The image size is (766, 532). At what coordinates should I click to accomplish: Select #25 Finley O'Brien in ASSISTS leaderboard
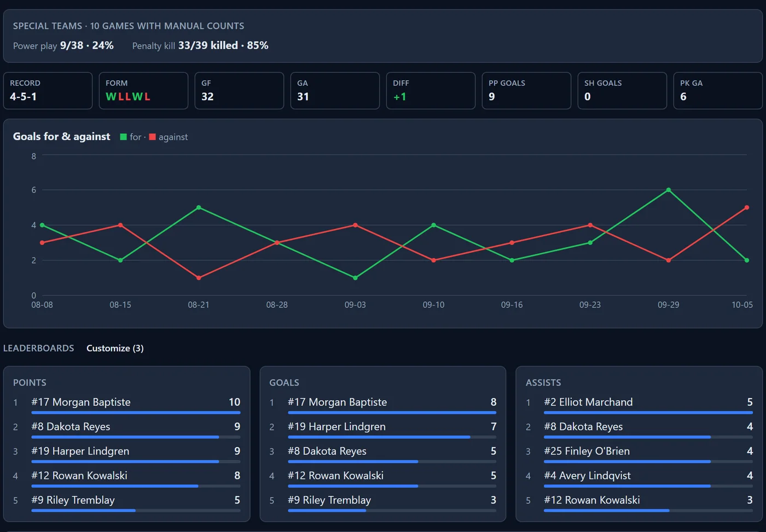pos(639,454)
